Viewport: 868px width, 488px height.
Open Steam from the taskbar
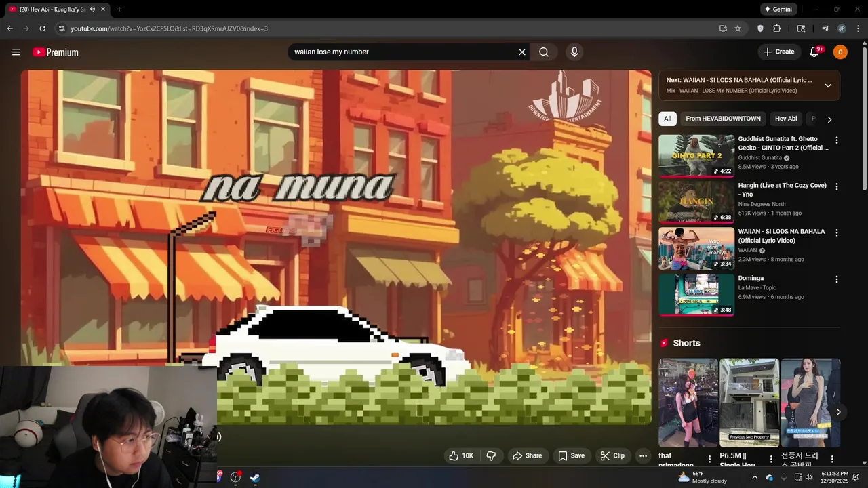point(254,477)
